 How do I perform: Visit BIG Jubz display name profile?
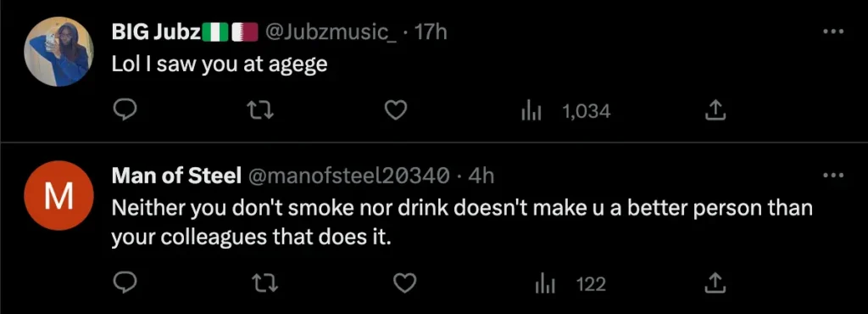coord(185,33)
